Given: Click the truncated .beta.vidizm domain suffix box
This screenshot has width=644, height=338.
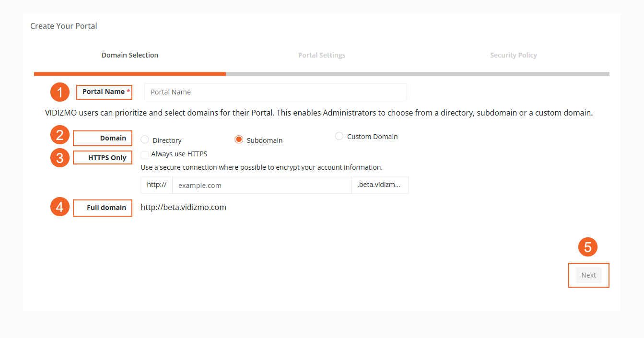Looking at the screenshot, I should point(380,185).
